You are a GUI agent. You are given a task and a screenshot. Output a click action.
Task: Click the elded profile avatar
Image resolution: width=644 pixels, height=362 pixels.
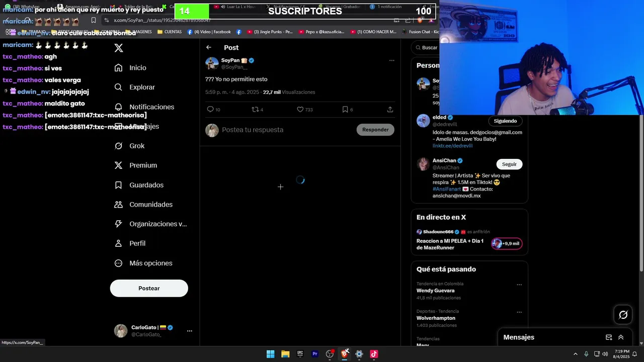423,121
